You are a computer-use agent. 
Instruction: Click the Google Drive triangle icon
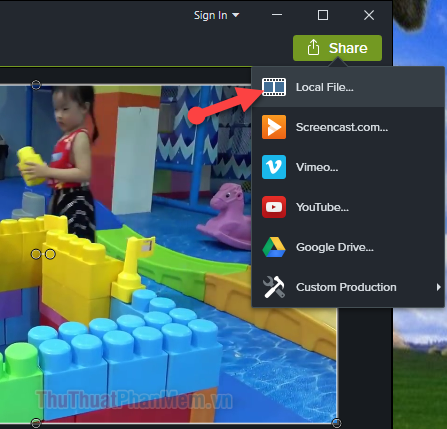coord(274,247)
